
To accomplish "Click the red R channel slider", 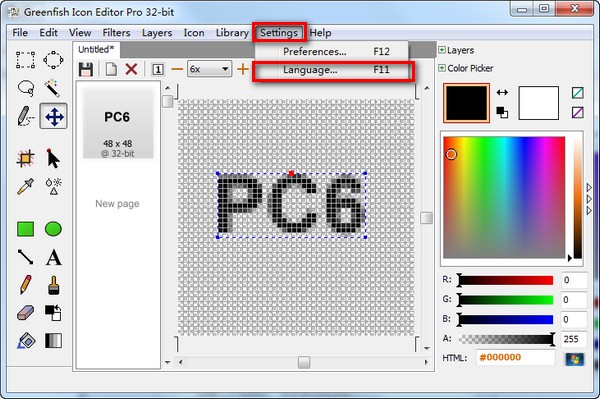I will coord(506,280).
